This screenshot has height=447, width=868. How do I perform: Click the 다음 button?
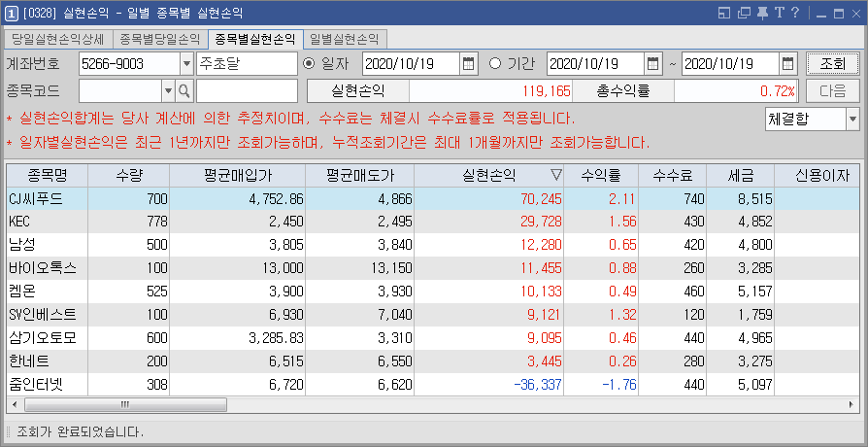tap(833, 90)
